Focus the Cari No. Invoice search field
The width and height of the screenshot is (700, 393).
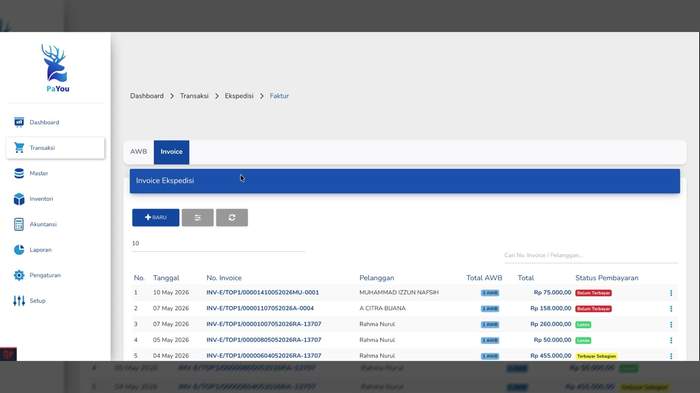(x=591, y=255)
